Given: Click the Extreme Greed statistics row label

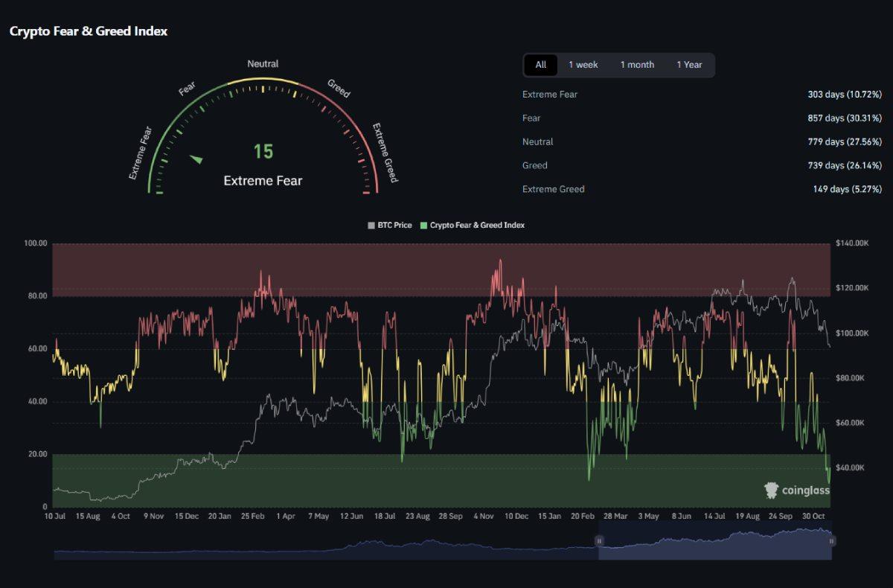Looking at the screenshot, I should pos(553,189).
